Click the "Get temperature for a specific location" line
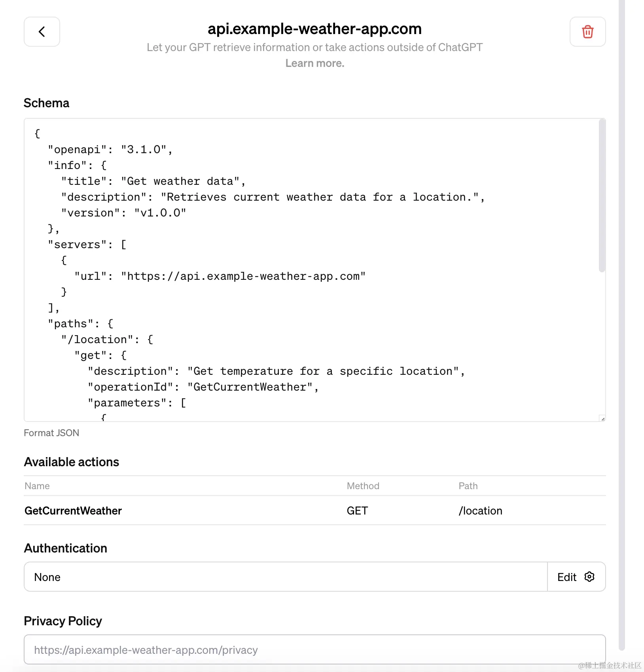Screen dimensions: 644x672 276,371
